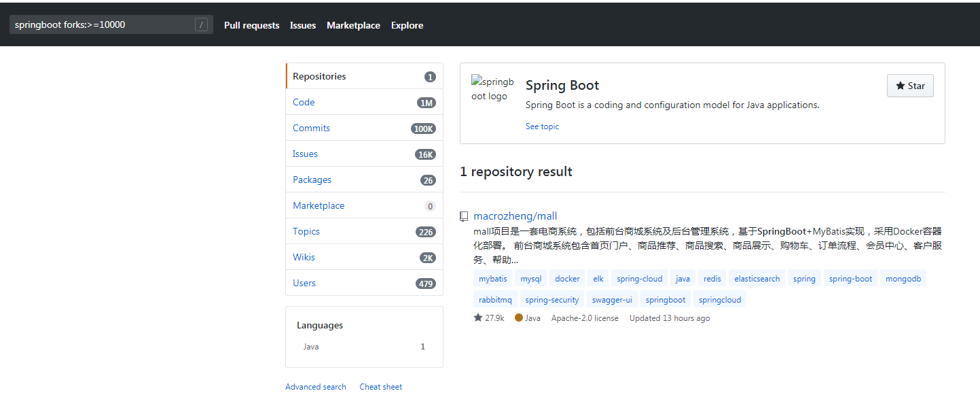Click the repository book icon beside macrozheng/mall
This screenshot has width=980, height=410.
click(x=464, y=216)
